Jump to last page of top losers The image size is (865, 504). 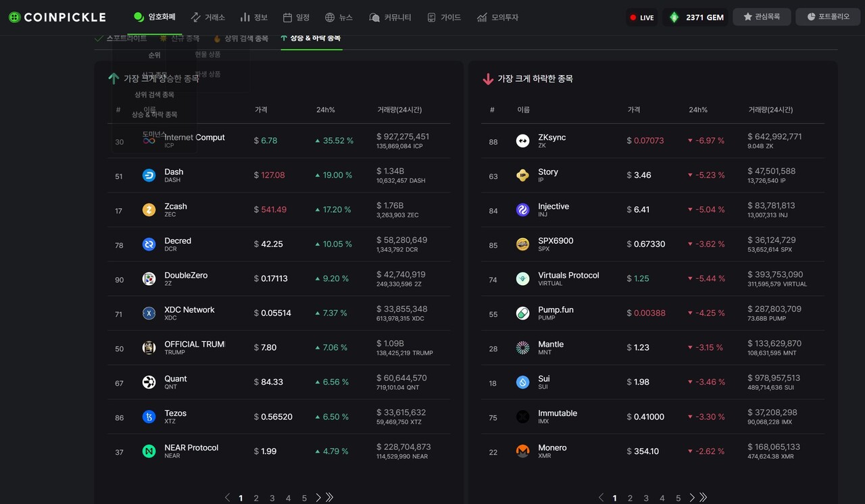[703, 498]
